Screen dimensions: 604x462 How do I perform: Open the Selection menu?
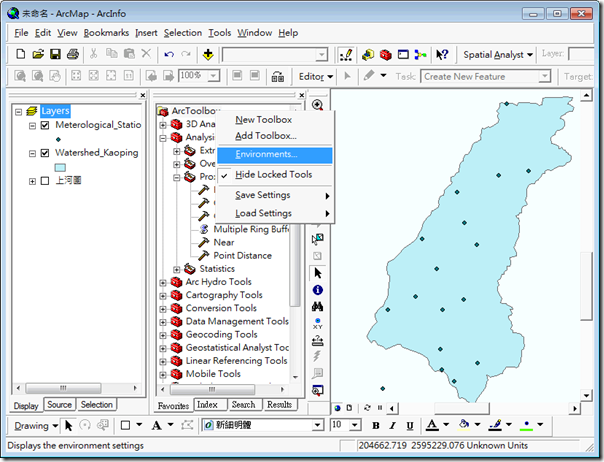(x=183, y=33)
